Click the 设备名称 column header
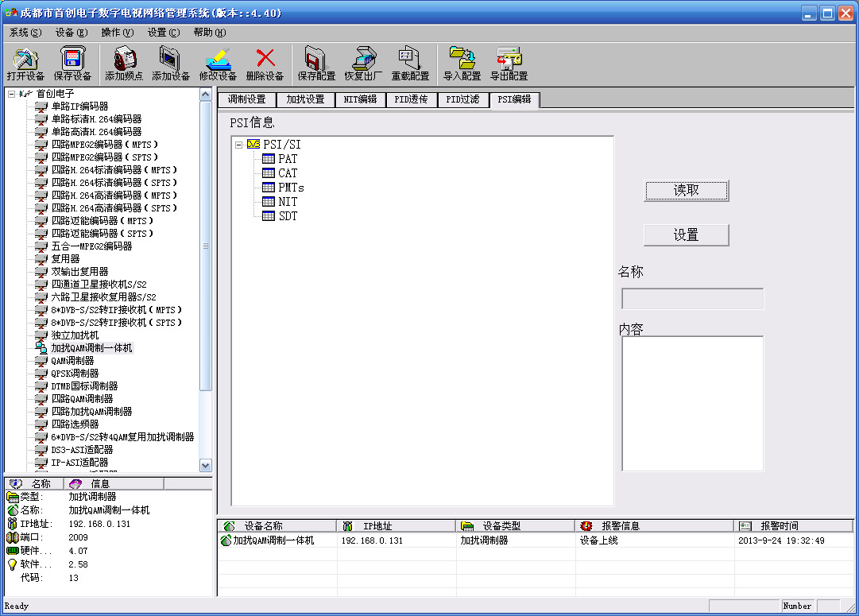This screenshot has width=859, height=616. pos(277,526)
